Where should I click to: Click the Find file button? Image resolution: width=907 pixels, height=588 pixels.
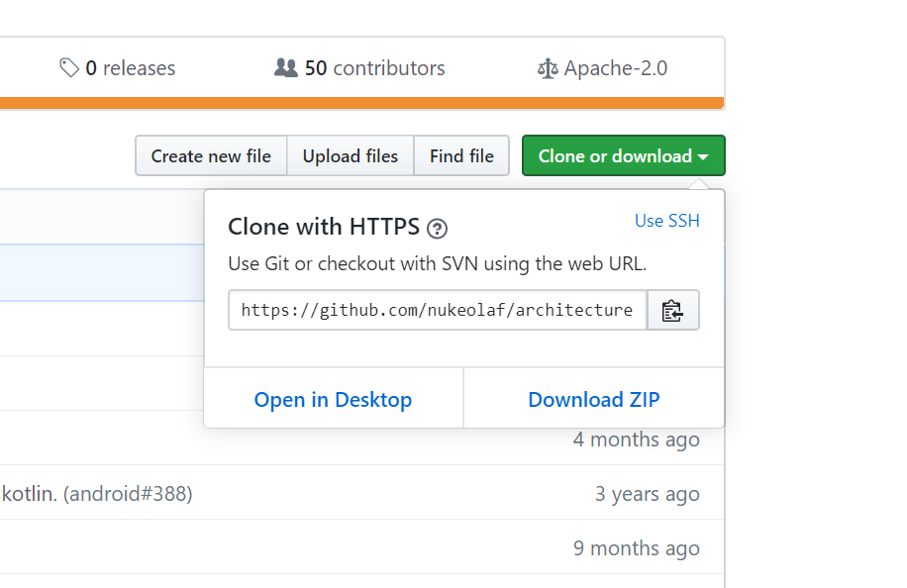(x=461, y=155)
